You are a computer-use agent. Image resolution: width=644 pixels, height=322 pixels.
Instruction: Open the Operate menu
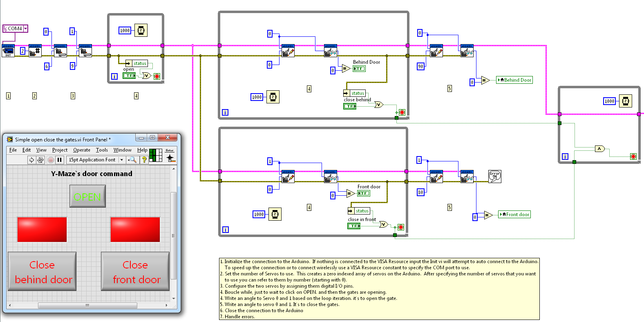(82, 150)
